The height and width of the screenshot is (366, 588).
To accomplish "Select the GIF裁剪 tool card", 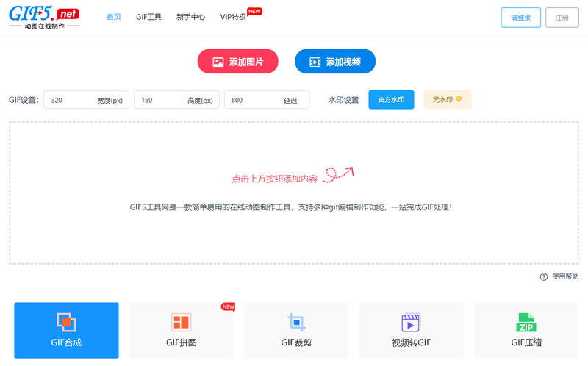I will [x=296, y=331].
